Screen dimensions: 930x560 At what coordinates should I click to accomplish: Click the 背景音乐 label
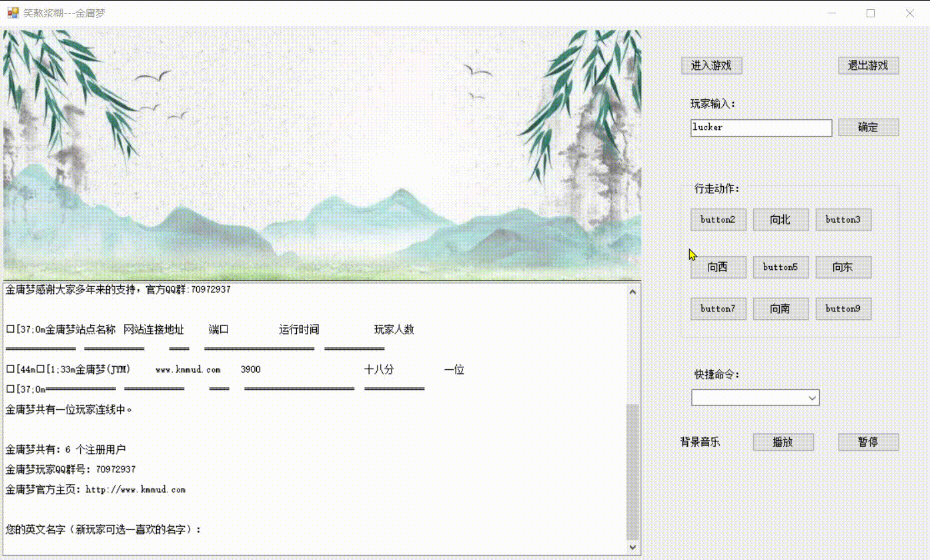point(700,442)
